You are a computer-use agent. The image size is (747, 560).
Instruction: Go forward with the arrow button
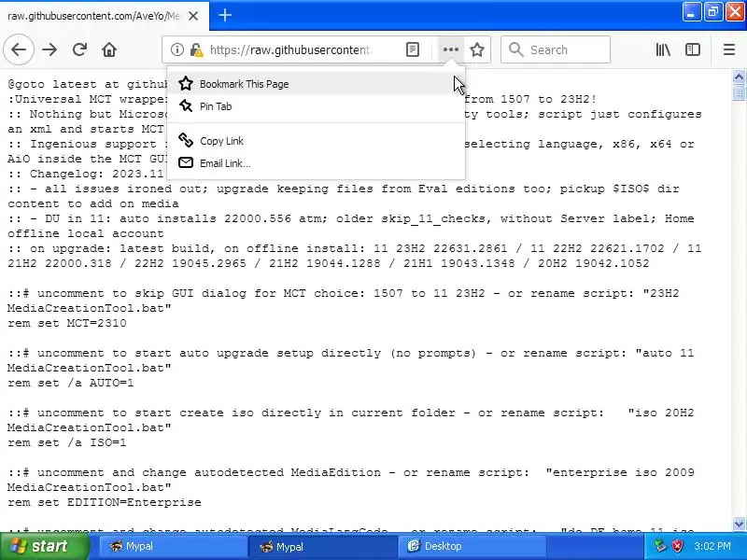49,49
